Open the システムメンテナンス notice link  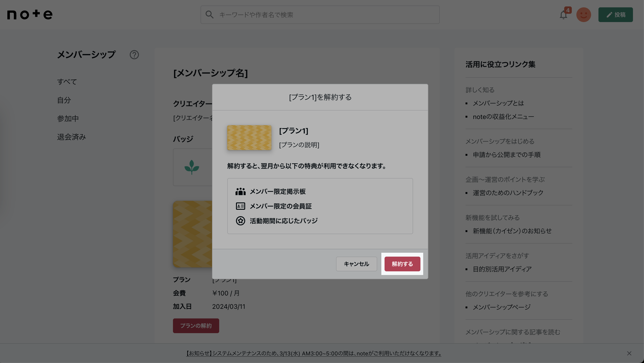click(x=313, y=353)
